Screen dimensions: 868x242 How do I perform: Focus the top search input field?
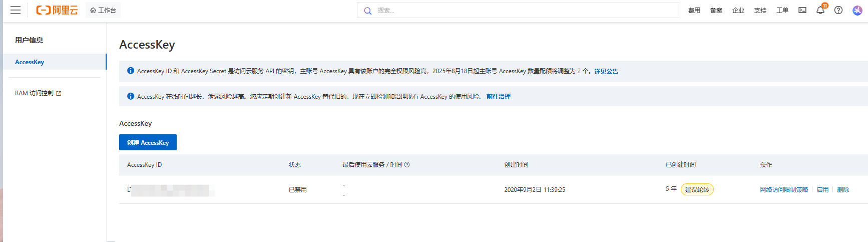tap(521, 11)
